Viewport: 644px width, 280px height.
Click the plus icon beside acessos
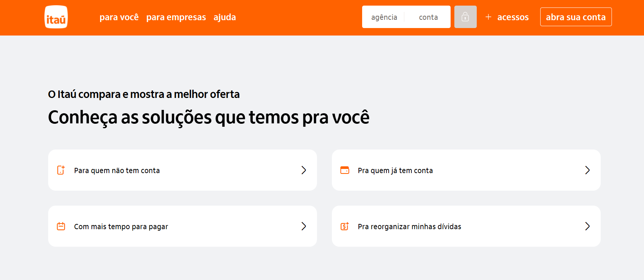(x=488, y=17)
